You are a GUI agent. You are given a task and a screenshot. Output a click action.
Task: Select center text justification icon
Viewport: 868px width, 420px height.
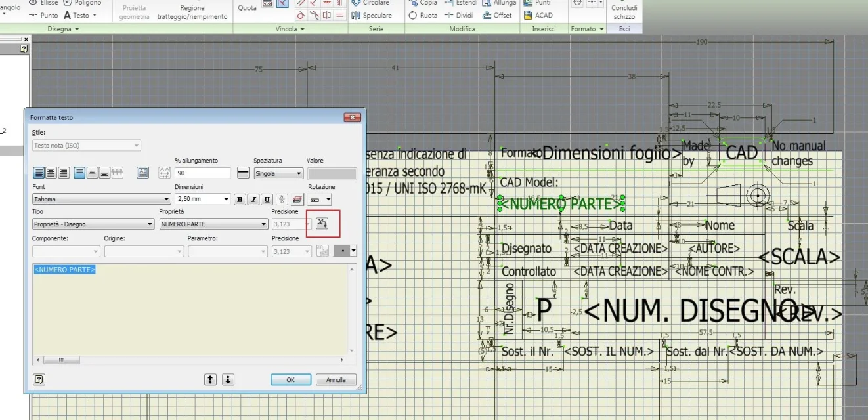[51, 173]
